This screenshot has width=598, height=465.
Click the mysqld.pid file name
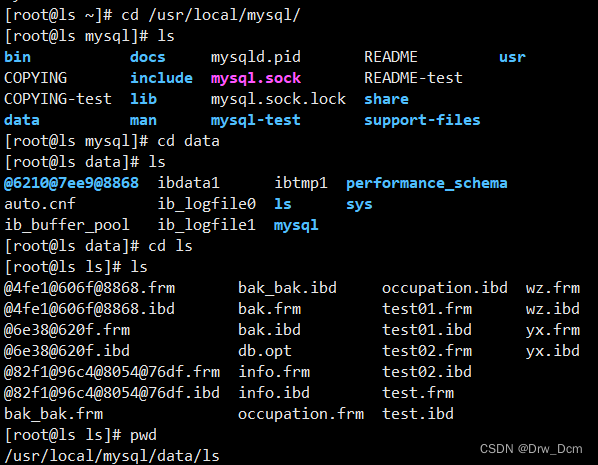pyautogui.click(x=256, y=58)
